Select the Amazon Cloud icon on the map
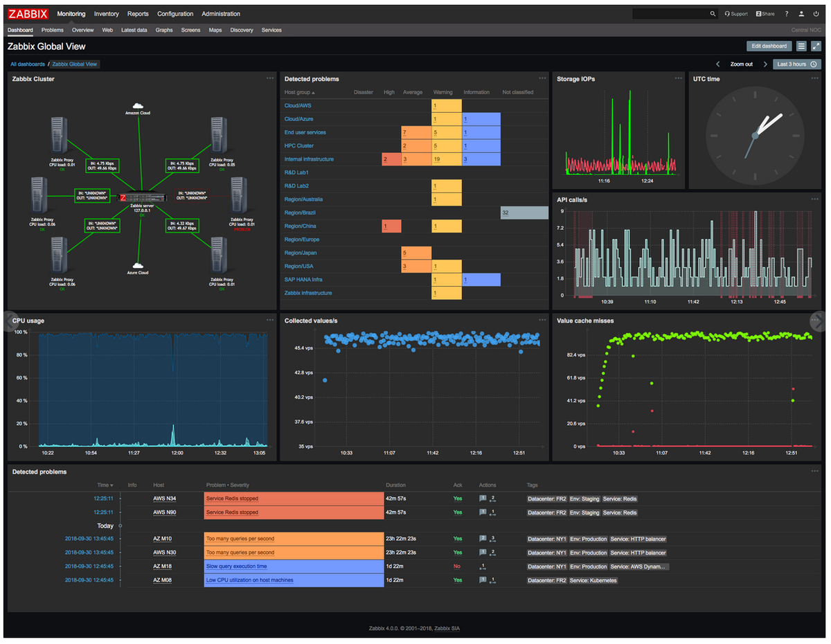 (x=138, y=106)
